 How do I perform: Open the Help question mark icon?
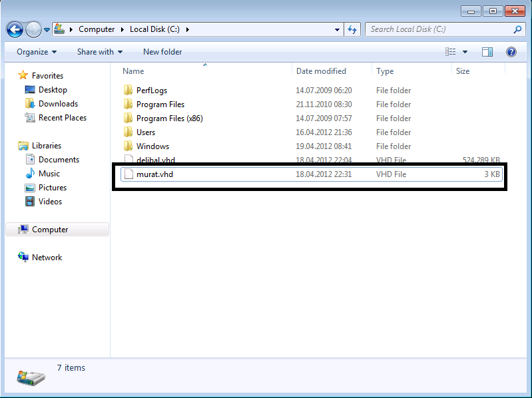511,52
